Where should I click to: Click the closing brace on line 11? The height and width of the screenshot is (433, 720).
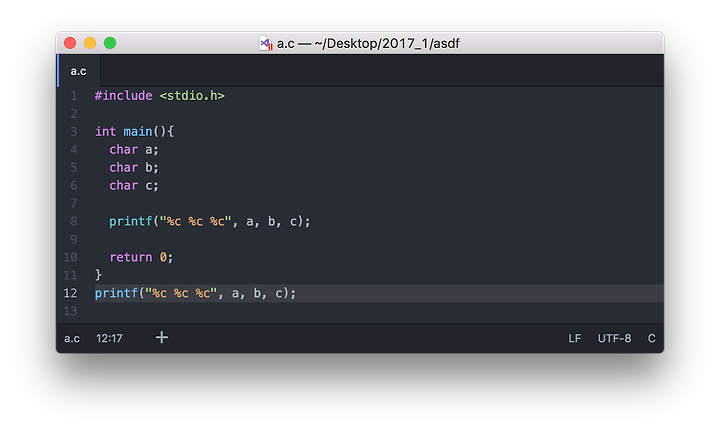pyautogui.click(x=98, y=275)
